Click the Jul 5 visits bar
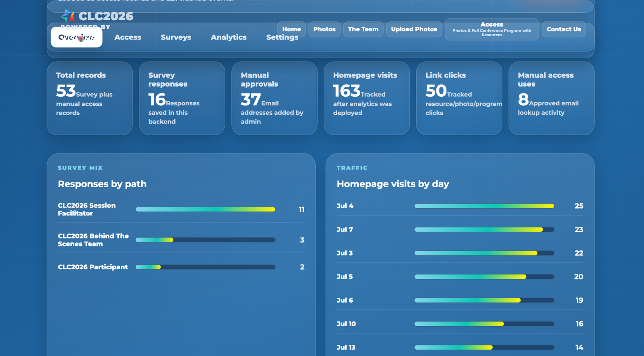Screen dimensions: 644x356 [484, 277]
